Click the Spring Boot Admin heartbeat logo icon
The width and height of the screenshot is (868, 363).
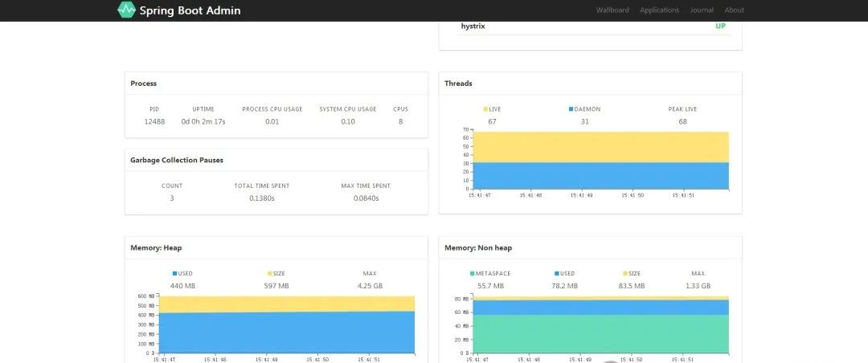coord(126,10)
